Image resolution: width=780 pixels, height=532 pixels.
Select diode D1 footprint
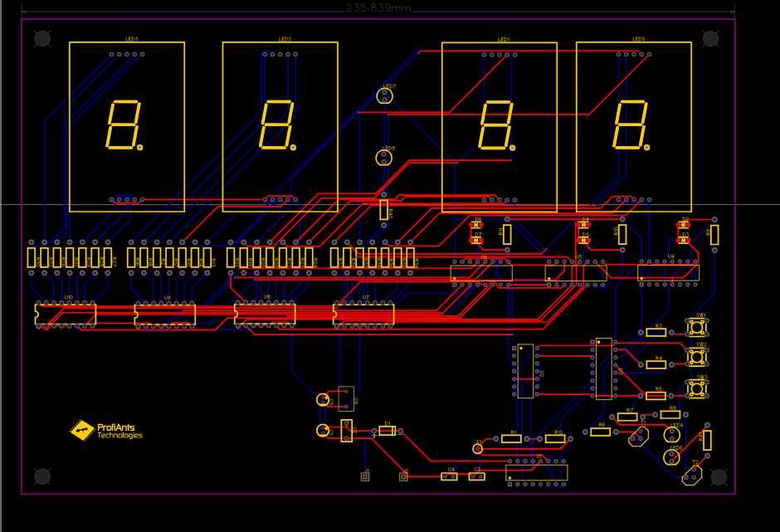[387, 431]
